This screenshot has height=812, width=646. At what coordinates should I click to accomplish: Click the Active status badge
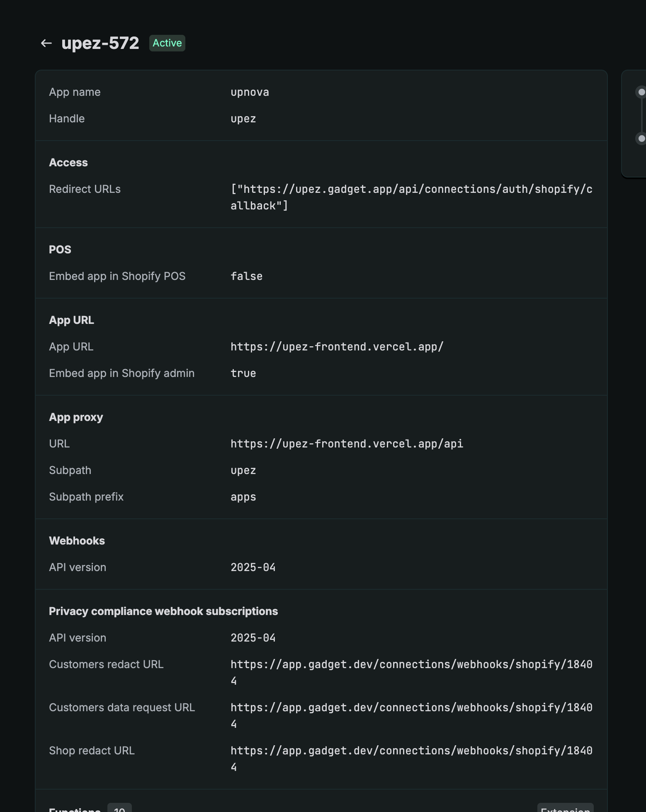[x=167, y=43]
